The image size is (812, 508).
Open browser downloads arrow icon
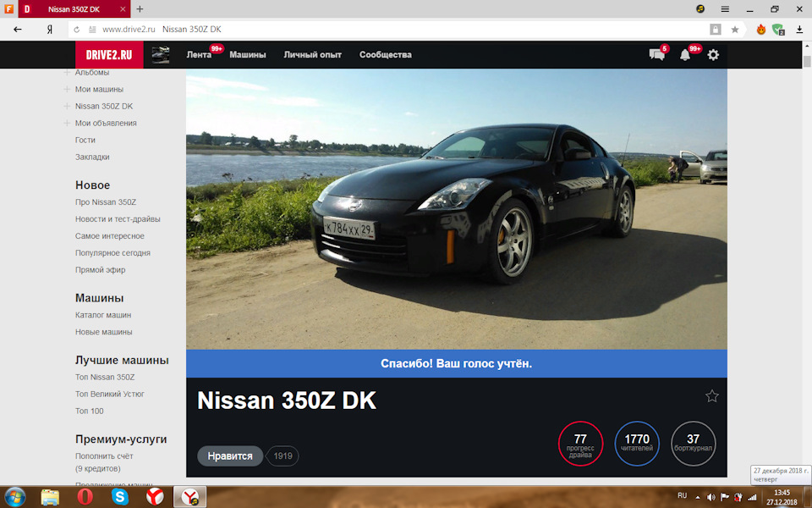coord(799,30)
